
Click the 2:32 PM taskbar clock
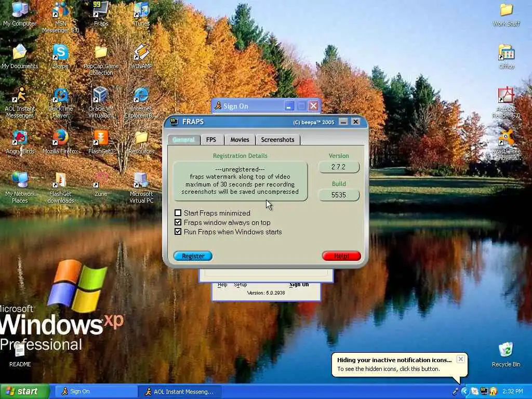(x=513, y=391)
